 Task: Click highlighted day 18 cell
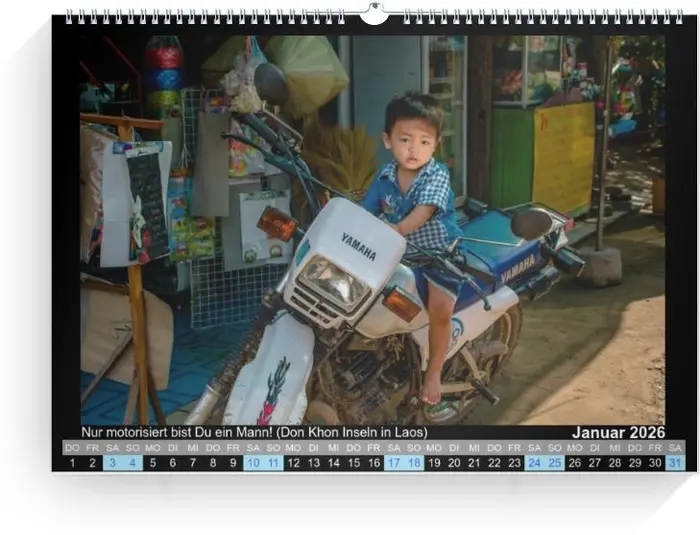pyautogui.click(x=414, y=463)
